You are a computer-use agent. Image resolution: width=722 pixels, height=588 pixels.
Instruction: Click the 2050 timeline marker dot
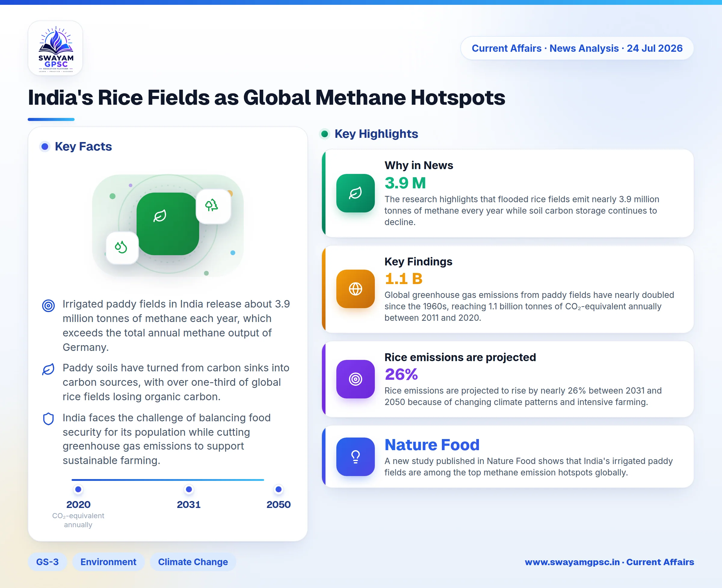pyautogui.click(x=278, y=489)
